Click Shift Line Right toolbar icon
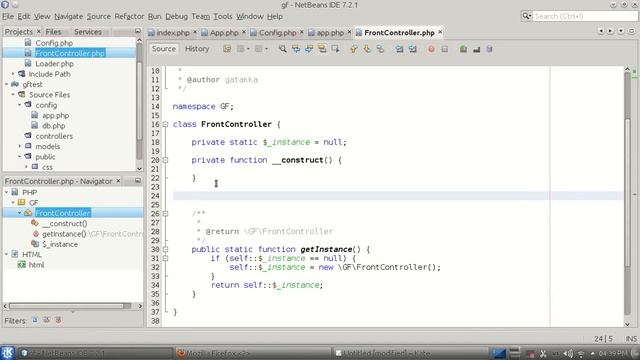This screenshot has height=360, width=640. pyautogui.click(x=413, y=49)
